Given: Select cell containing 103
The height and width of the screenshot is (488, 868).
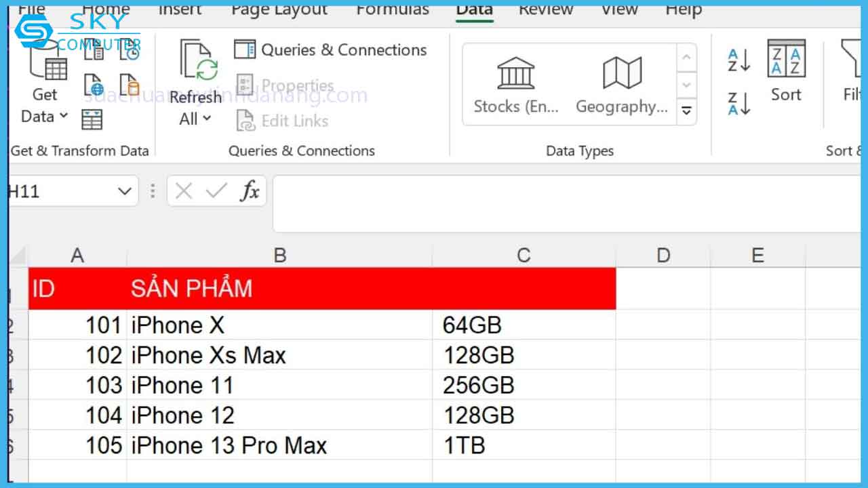Looking at the screenshot, I should [x=77, y=385].
